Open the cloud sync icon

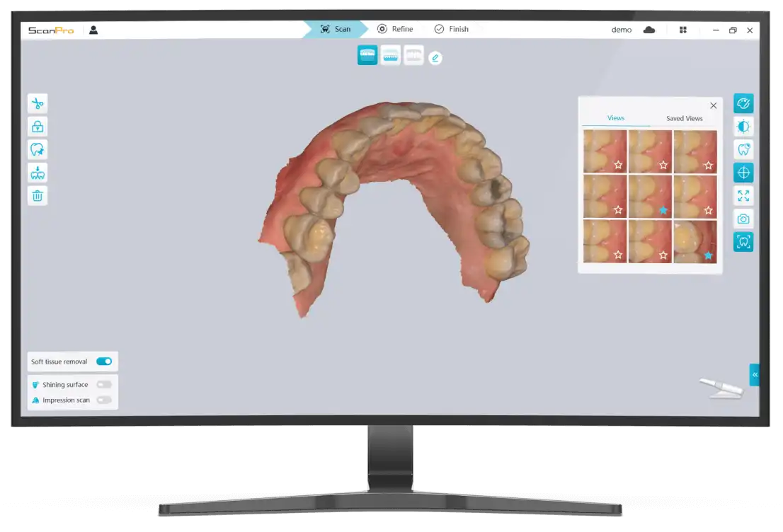coord(648,30)
